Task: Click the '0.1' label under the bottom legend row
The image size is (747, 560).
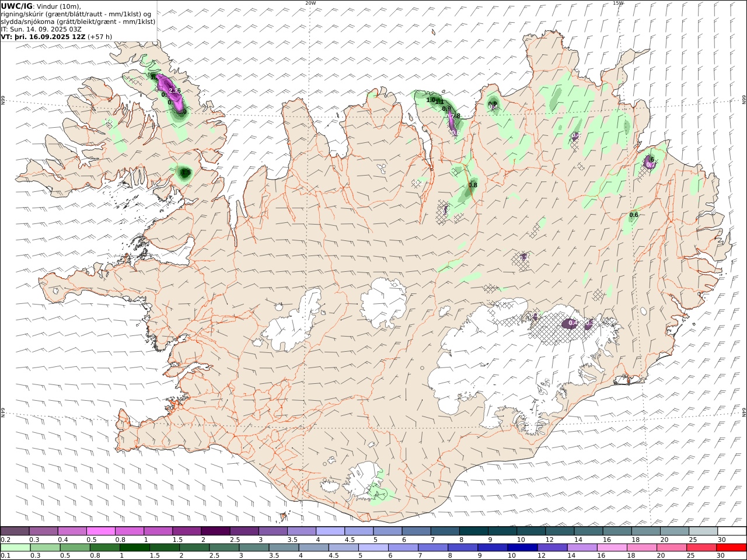Action: (x=5, y=556)
